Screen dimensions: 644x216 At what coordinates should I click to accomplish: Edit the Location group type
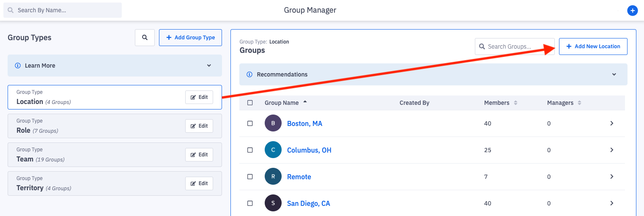[x=199, y=97]
